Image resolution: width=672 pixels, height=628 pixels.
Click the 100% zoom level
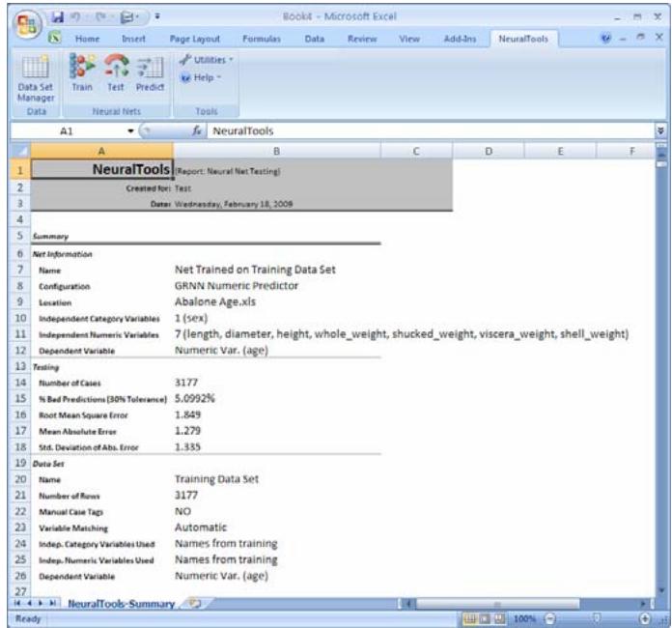coord(524,619)
